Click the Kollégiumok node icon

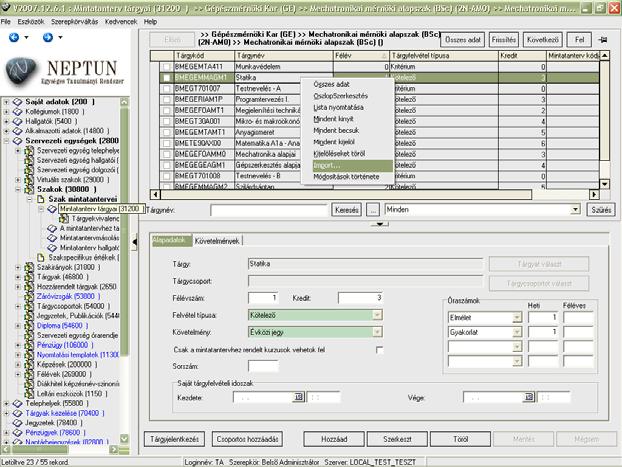17,111
